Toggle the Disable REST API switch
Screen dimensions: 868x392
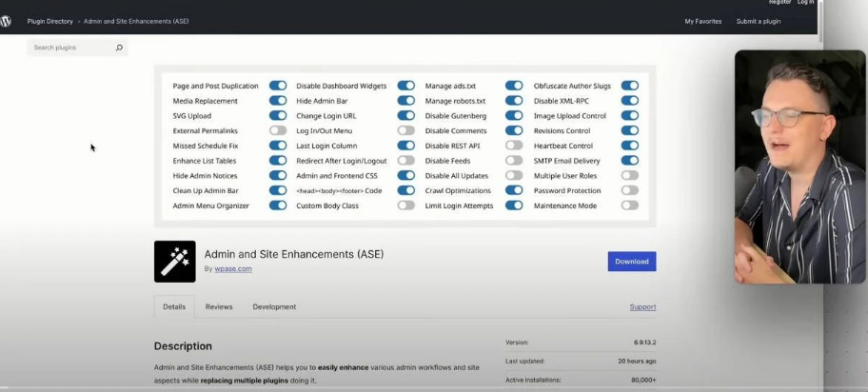tap(514, 146)
